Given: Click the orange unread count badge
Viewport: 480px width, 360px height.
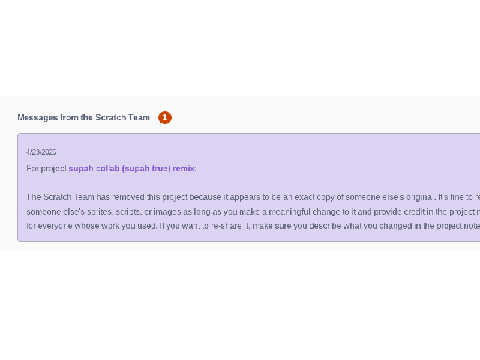Looking at the screenshot, I should (x=165, y=117).
